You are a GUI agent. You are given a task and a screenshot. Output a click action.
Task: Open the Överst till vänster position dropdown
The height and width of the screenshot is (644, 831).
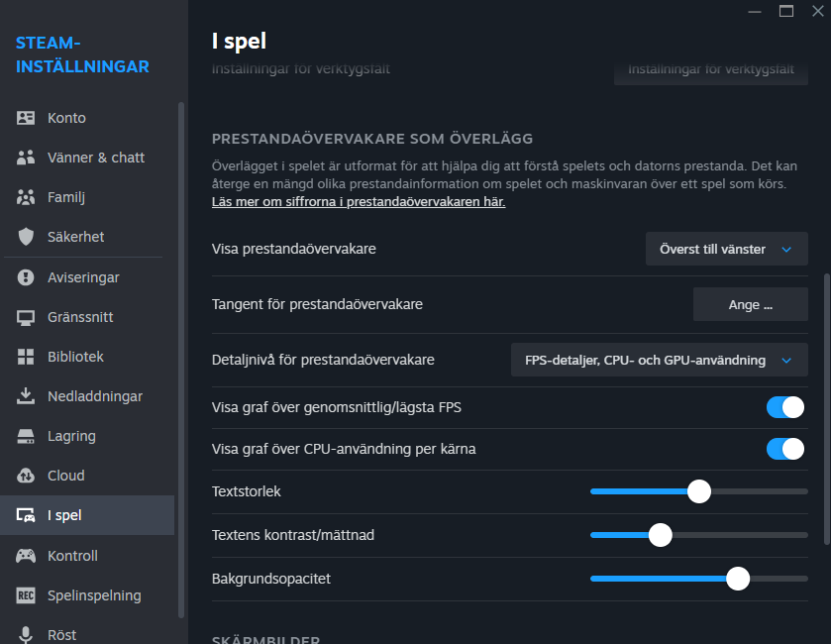coord(726,250)
